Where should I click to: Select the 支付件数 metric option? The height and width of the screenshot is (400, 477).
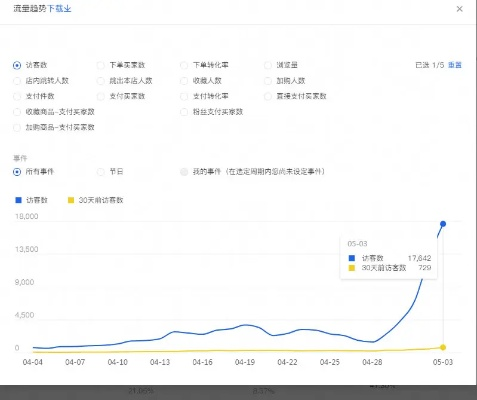click(x=17, y=97)
